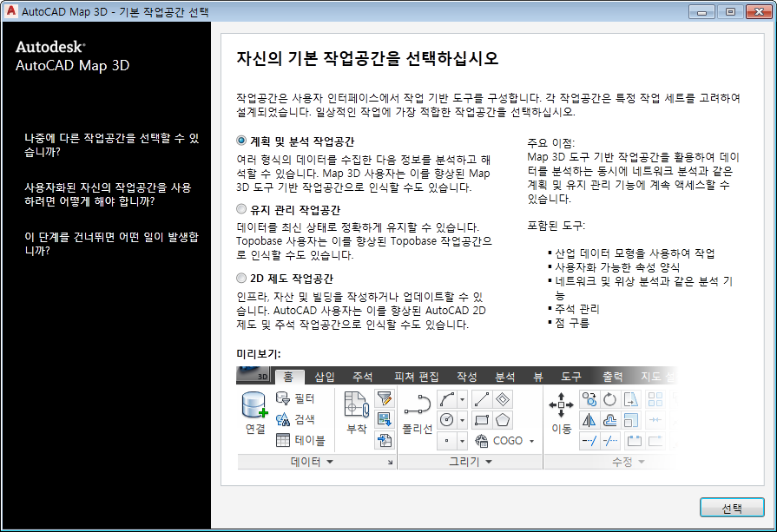Click the line draw icon in preview
Viewport: 777px width, 532px height.
482,399
